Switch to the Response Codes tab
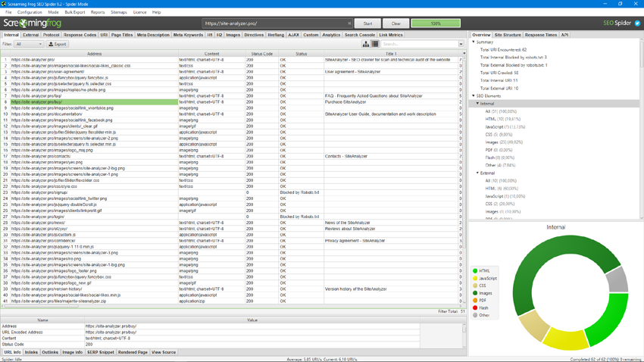 [80, 35]
